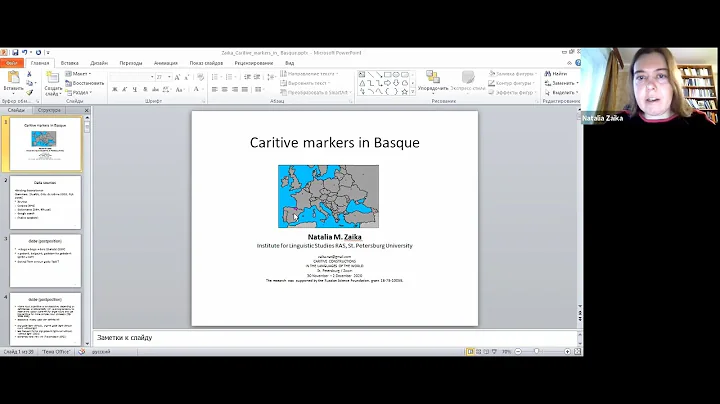Open the Заливка фигуры fill color
The height and width of the screenshot is (404, 720).
pyautogui.click(x=512, y=73)
